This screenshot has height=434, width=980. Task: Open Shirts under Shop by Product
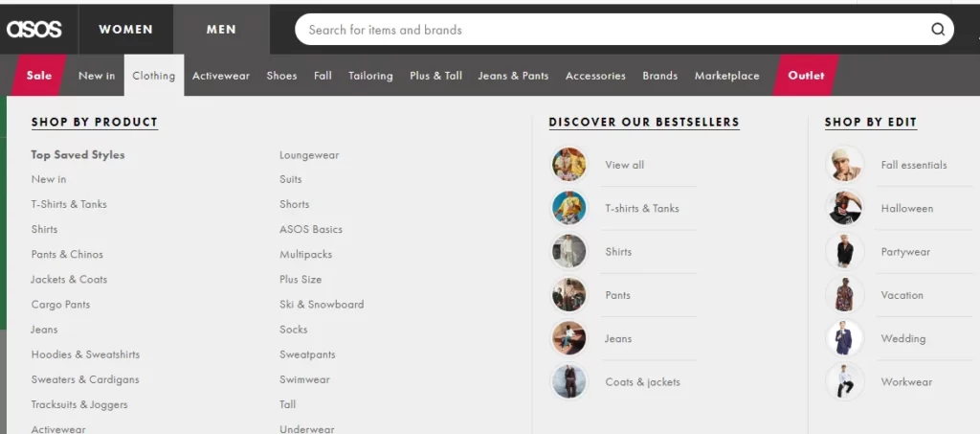(44, 230)
